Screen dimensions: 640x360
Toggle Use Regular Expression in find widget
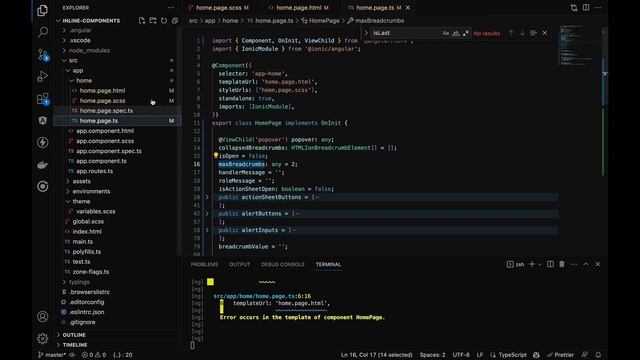(x=466, y=33)
